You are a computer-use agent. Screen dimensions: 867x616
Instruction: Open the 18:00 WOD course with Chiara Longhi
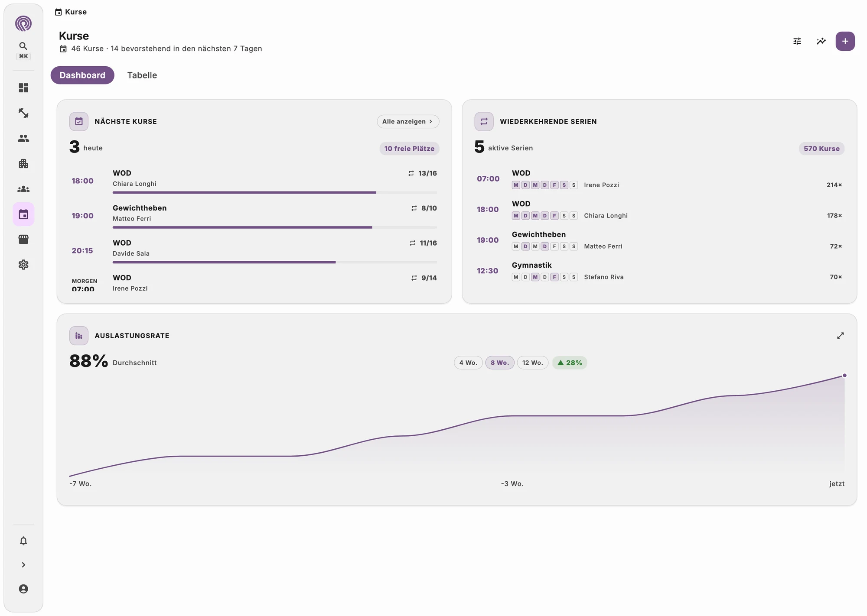(254, 181)
